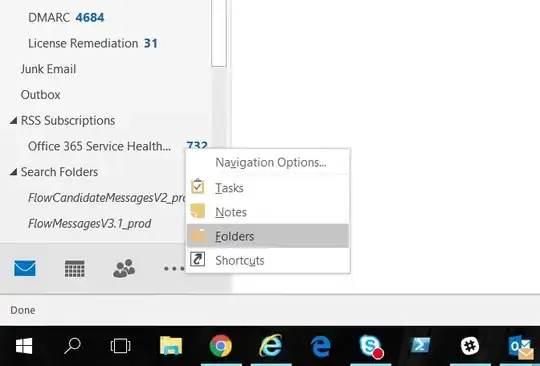The height and width of the screenshot is (366, 540).
Task: Open the License Remediation folder
Action: pos(83,43)
